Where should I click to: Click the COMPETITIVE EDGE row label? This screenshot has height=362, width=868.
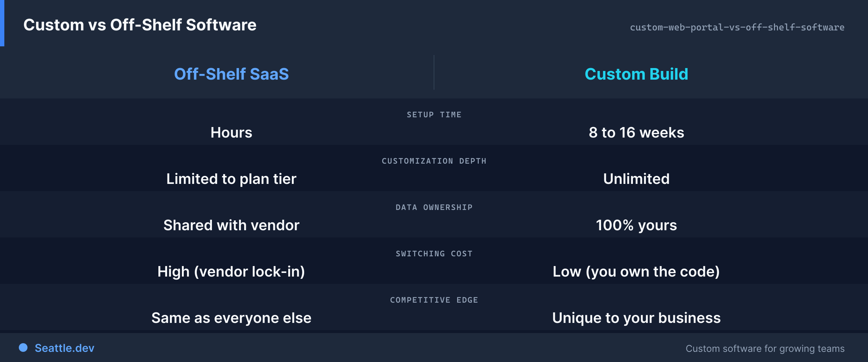434,300
